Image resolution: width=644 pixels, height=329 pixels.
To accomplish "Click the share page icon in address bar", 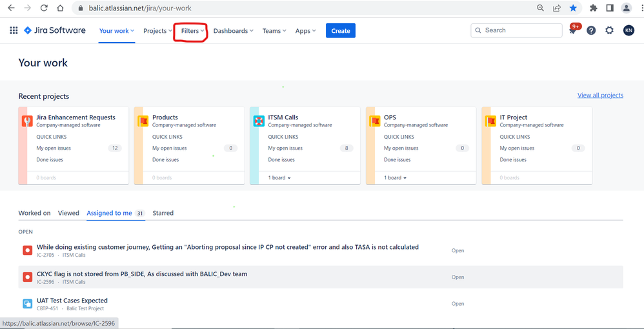I will pyautogui.click(x=557, y=8).
